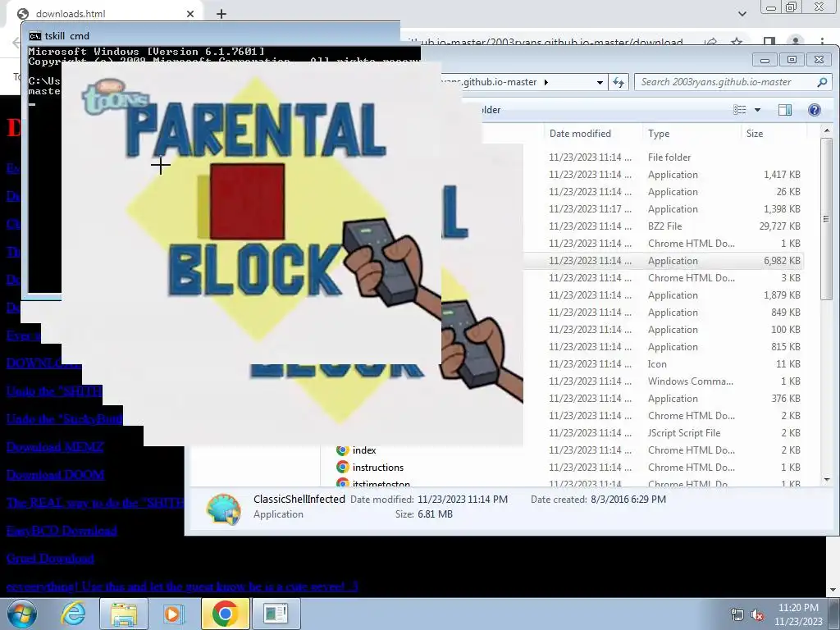Open the EasyBCD Download link
Viewport: 840px width, 630px height.
62,531
